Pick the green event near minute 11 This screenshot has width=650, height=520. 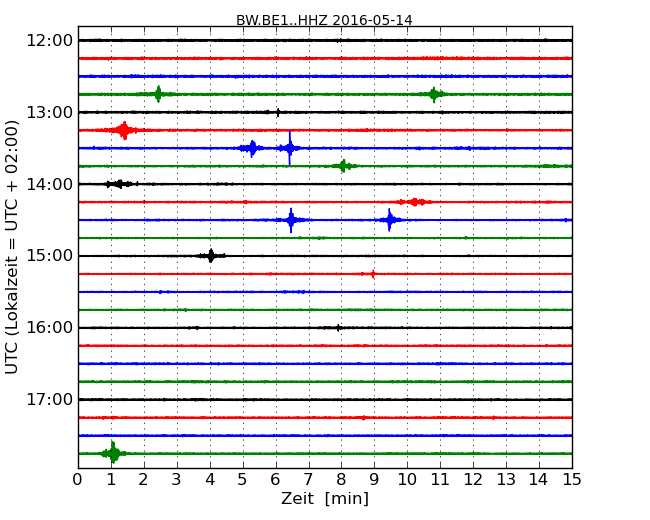434,95
